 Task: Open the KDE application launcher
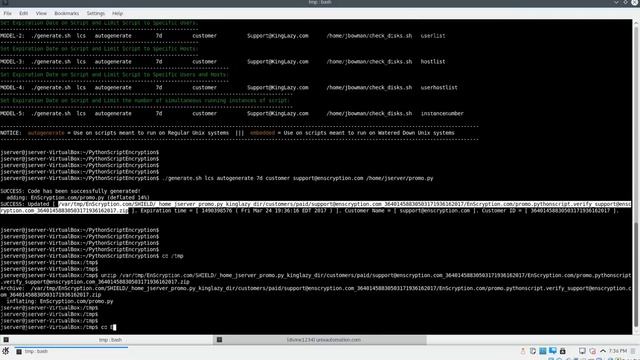point(6,351)
